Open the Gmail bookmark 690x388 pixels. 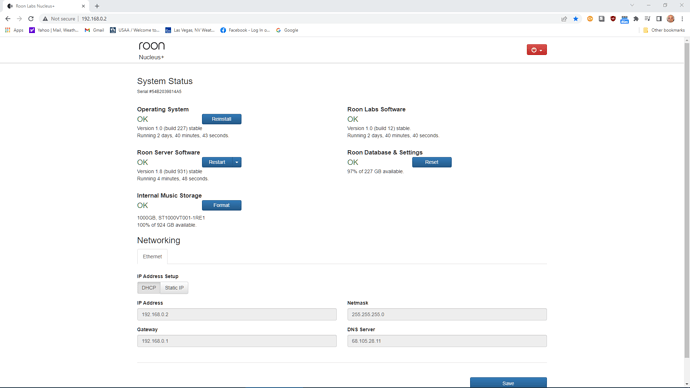click(x=94, y=30)
